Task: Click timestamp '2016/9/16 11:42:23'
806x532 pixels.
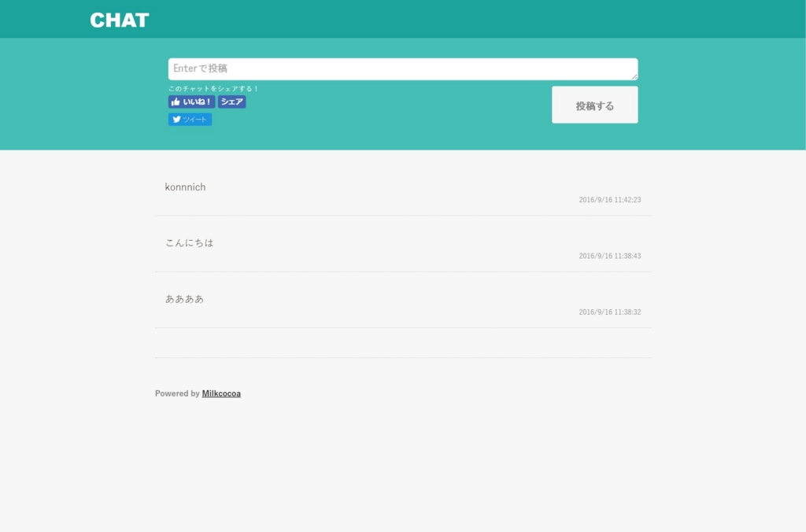Action: pos(610,200)
